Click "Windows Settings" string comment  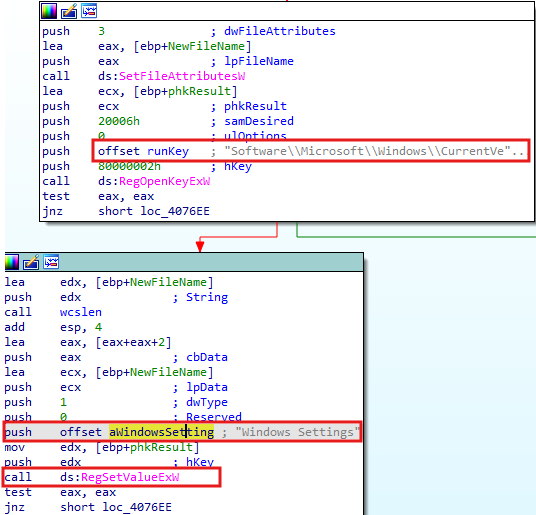(297, 432)
